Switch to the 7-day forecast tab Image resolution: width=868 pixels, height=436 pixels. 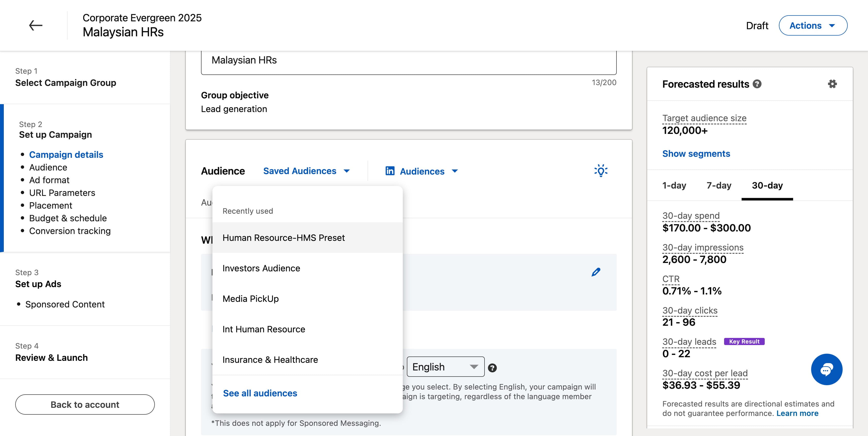[719, 185]
